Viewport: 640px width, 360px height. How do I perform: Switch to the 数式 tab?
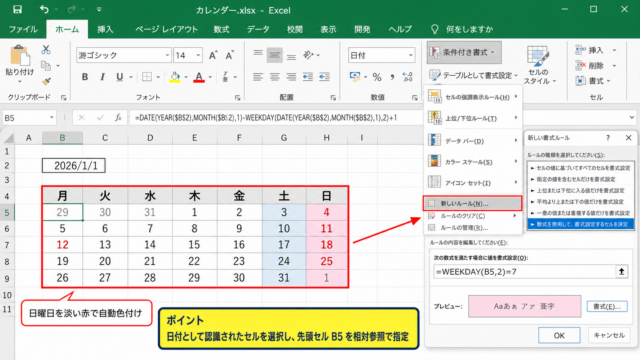[x=221, y=29]
